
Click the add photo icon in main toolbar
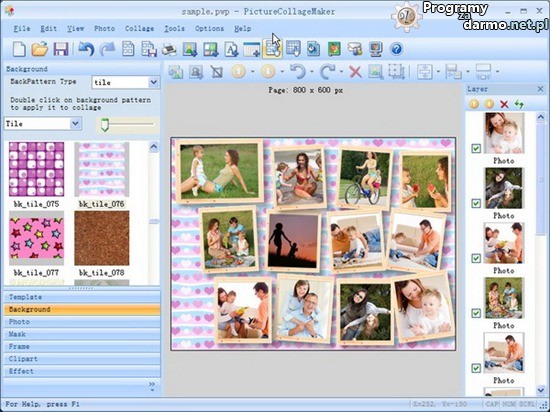190,49
